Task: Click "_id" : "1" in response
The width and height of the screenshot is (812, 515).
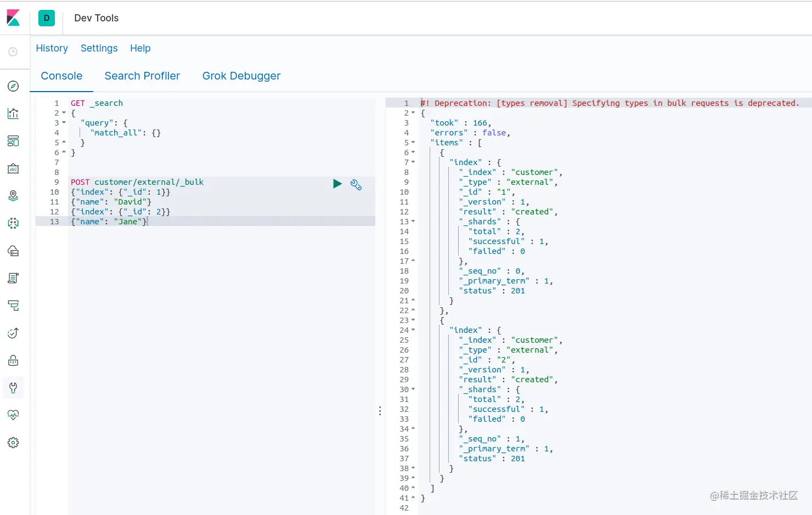Action: [487, 192]
